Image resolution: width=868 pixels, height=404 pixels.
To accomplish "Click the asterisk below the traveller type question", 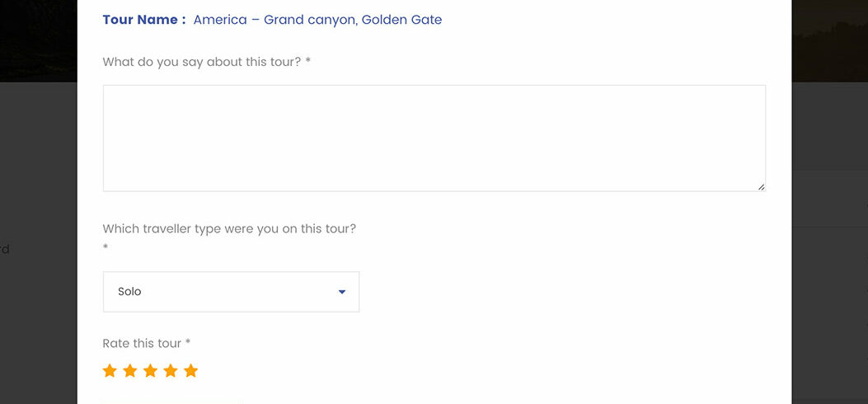I will tap(106, 247).
